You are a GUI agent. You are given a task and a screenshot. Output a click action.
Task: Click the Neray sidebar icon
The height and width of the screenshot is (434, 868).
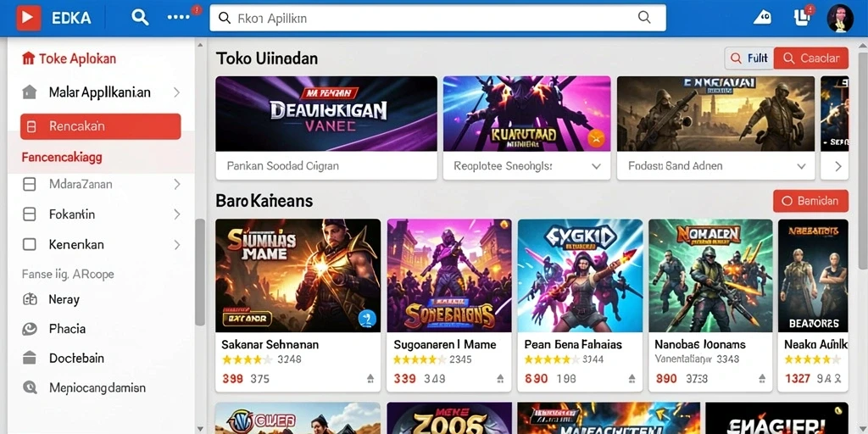pyautogui.click(x=30, y=299)
